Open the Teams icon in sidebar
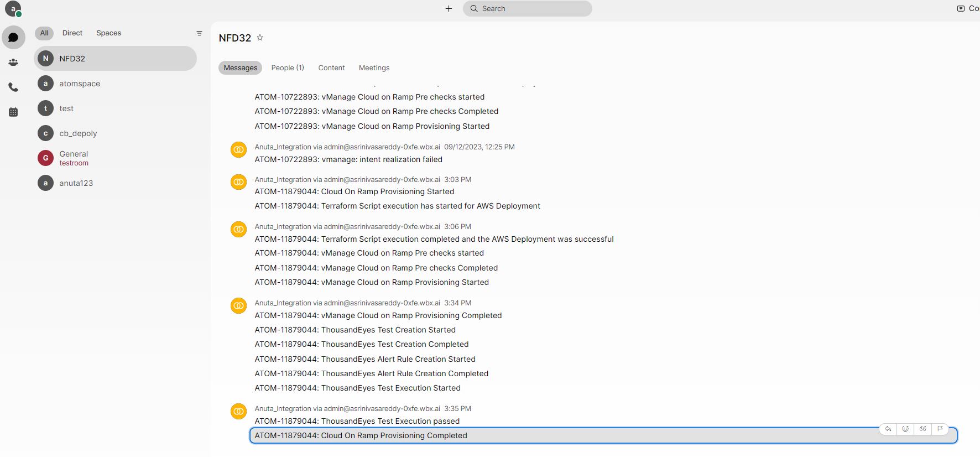This screenshot has width=980, height=457. coord(13,63)
